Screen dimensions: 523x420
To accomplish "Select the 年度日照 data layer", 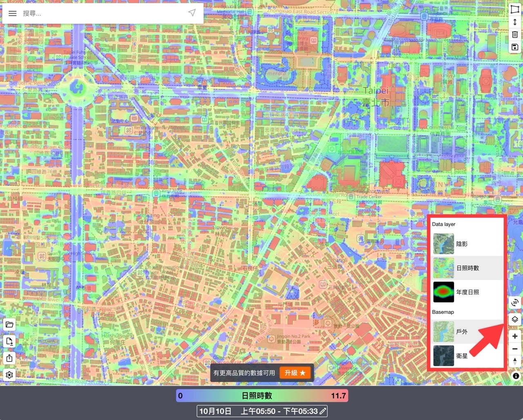I will [468, 292].
